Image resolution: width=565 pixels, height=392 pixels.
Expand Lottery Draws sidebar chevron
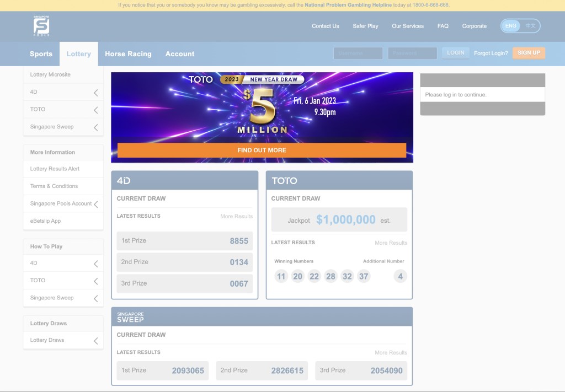pos(96,341)
